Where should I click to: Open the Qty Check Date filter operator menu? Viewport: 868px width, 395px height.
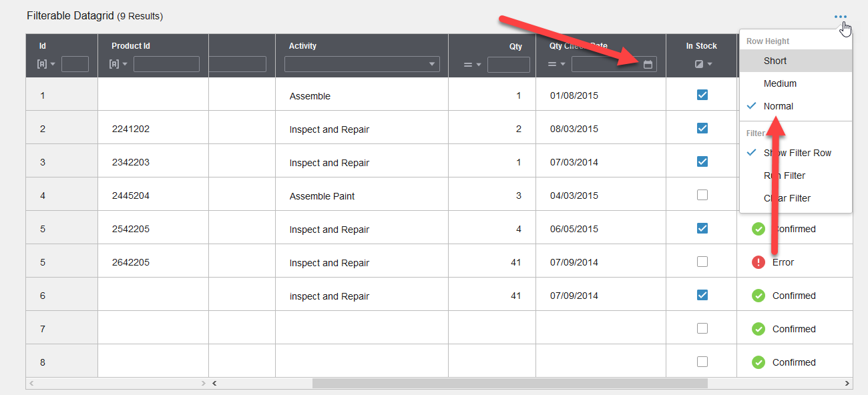(557, 64)
